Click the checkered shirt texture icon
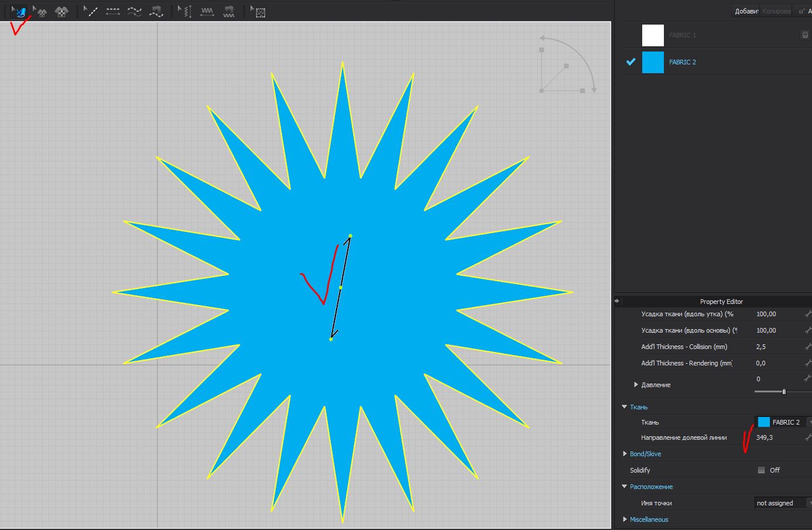The image size is (812, 530). [61, 11]
